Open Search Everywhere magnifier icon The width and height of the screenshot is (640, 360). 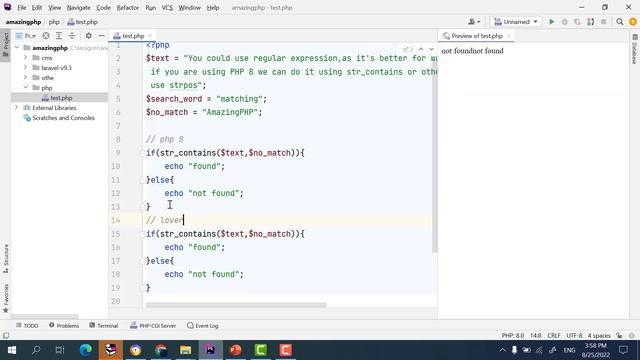click(620, 22)
